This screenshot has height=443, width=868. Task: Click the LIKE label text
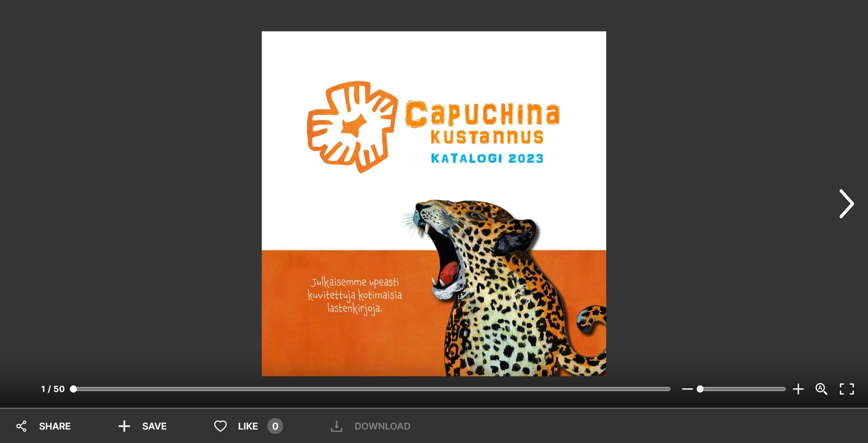click(x=248, y=426)
